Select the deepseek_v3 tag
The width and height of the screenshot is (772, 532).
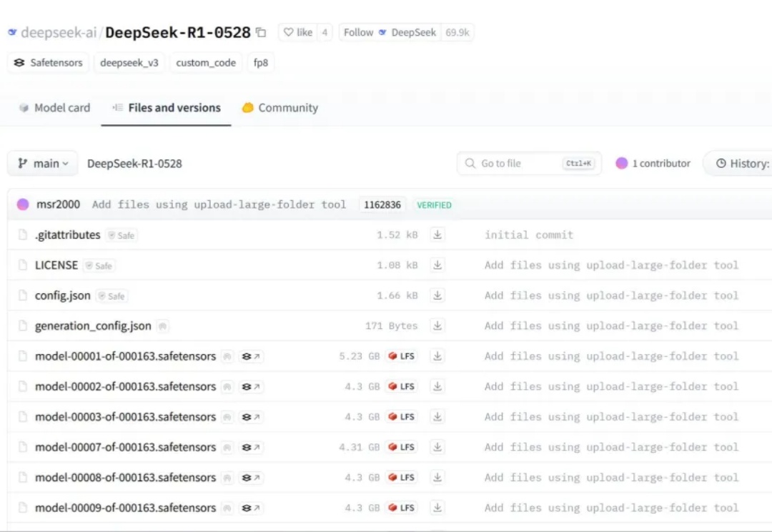(129, 62)
